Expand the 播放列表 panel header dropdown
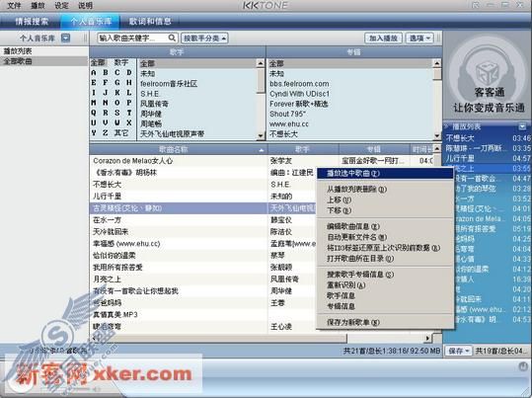This screenshot has height=398, width=532. [x=522, y=126]
